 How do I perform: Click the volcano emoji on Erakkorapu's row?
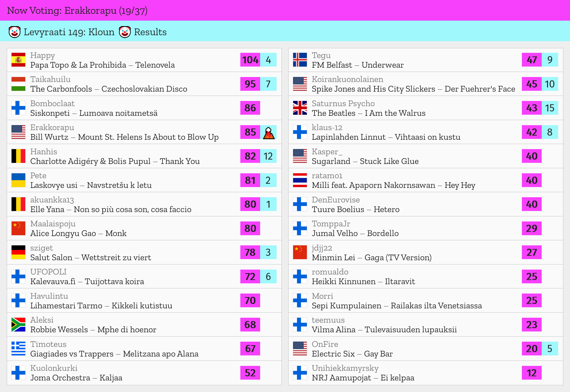pos(269,132)
